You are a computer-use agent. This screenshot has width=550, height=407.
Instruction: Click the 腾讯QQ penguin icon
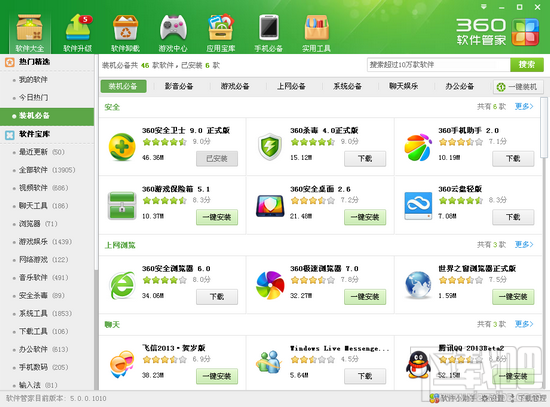(418, 365)
